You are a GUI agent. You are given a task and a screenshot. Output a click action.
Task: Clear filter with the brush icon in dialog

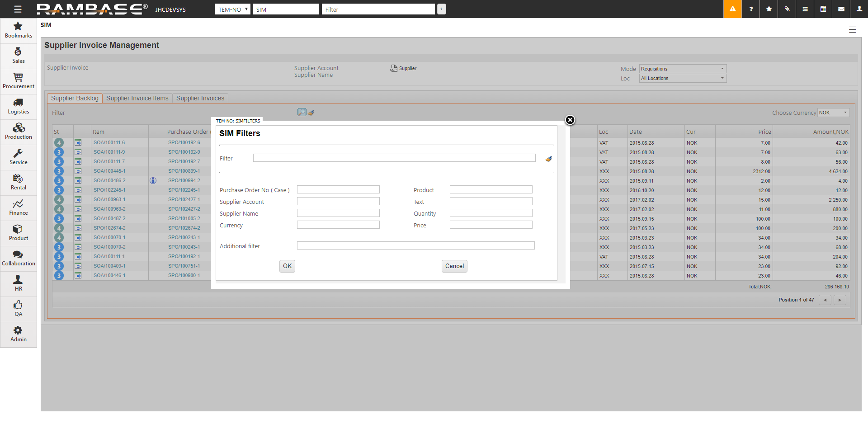[x=548, y=159]
